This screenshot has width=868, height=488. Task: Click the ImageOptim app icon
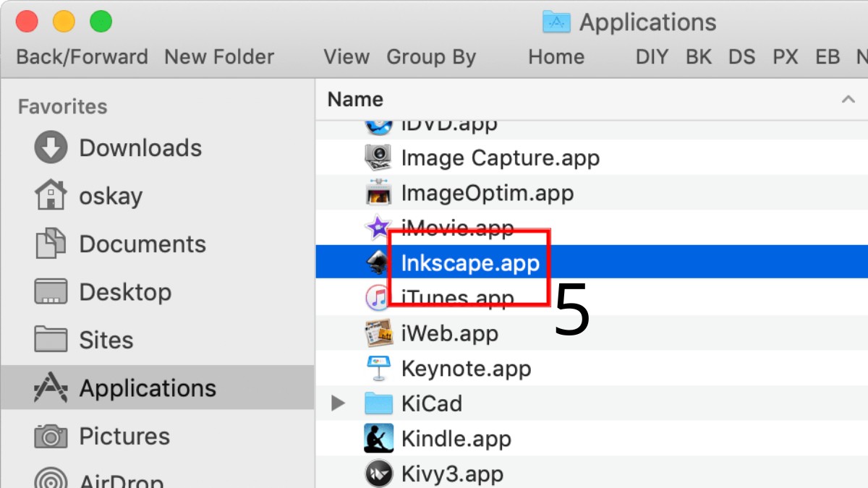[x=378, y=193]
